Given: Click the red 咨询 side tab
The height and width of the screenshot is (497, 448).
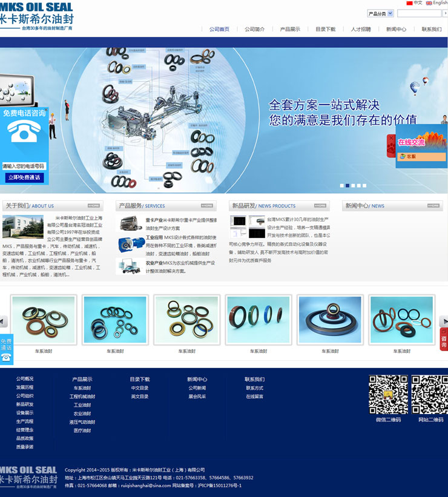Looking at the screenshot, I should coord(444,340).
